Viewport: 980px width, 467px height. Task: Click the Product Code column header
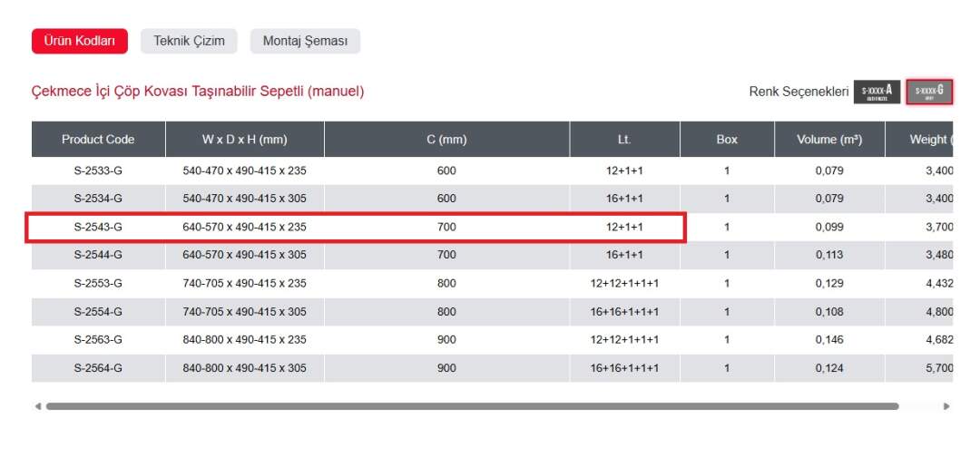pyautogui.click(x=98, y=140)
